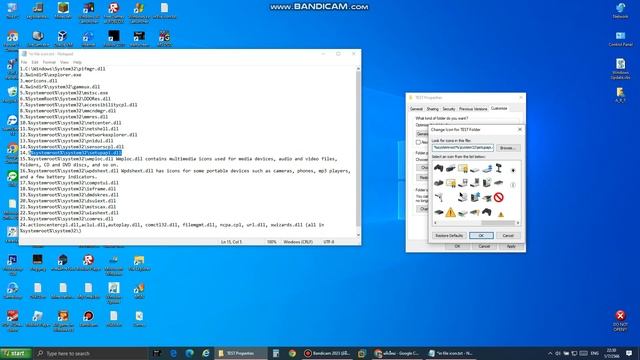The width and height of the screenshot is (640, 360).
Task: Click the green start button
Action: point(16,353)
